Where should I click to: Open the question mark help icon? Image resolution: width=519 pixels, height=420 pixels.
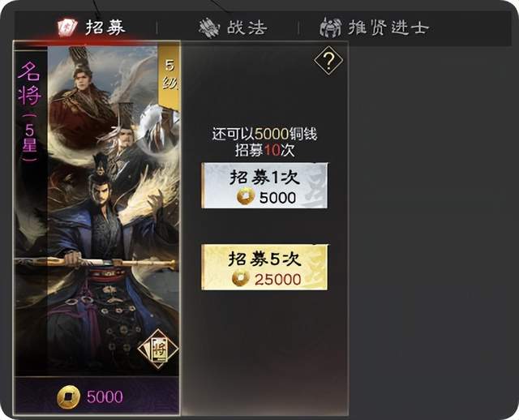[328, 61]
